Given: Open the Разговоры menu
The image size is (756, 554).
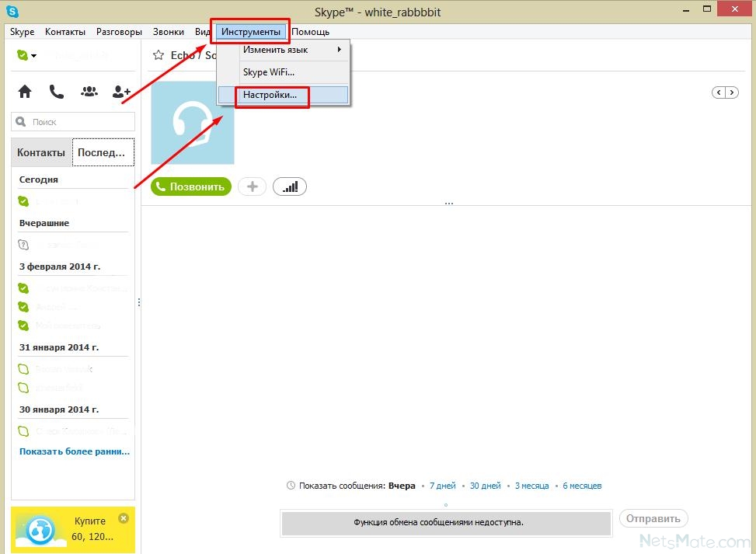Looking at the screenshot, I should coord(119,32).
